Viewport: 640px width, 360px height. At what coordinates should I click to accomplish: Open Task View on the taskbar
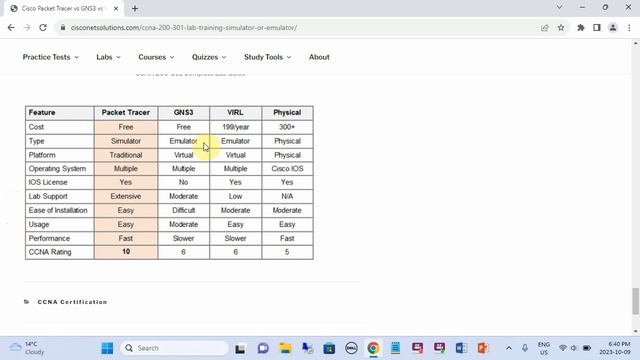pos(240,348)
